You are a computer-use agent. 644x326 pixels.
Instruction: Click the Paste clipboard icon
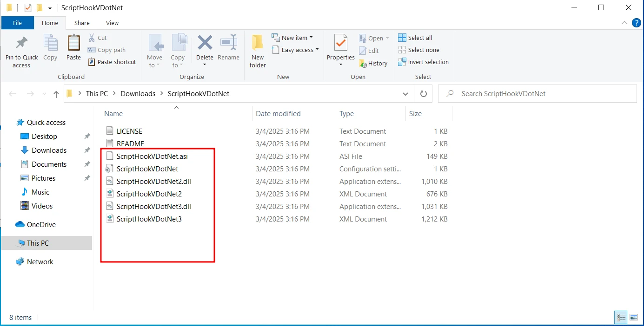[x=73, y=43]
